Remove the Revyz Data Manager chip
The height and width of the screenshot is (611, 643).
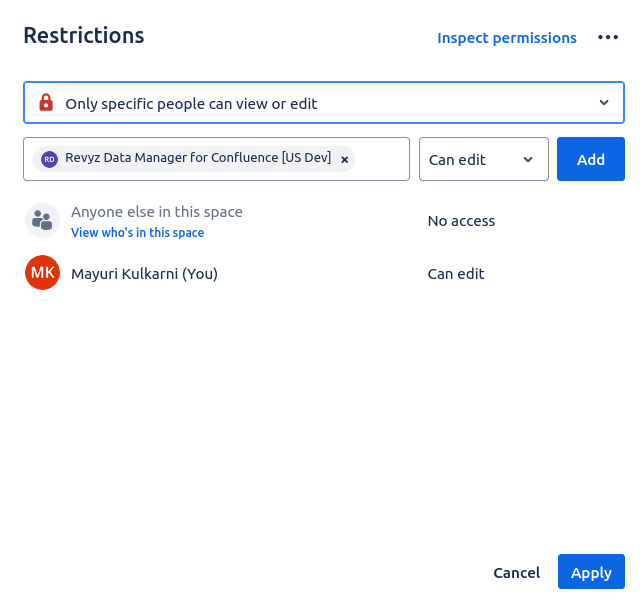coord(345,159)
